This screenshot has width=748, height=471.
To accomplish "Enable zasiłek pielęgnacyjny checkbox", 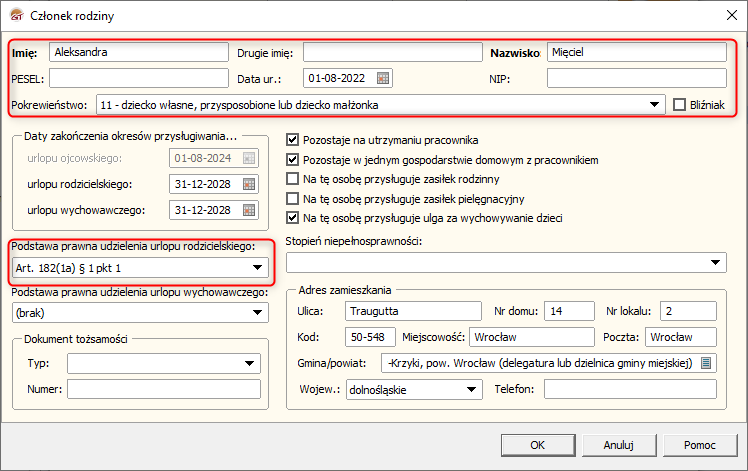I will pyautogui.click(x=293, y=198).
